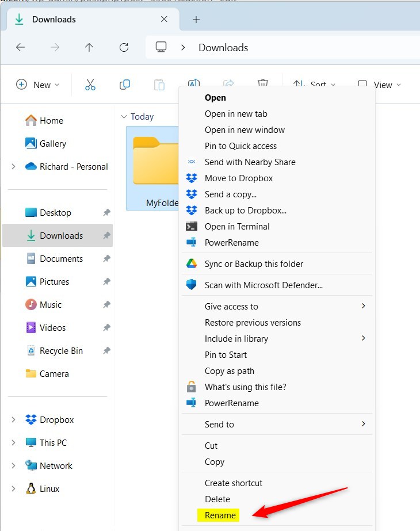Open the View dropdown menu

(379, 85)
